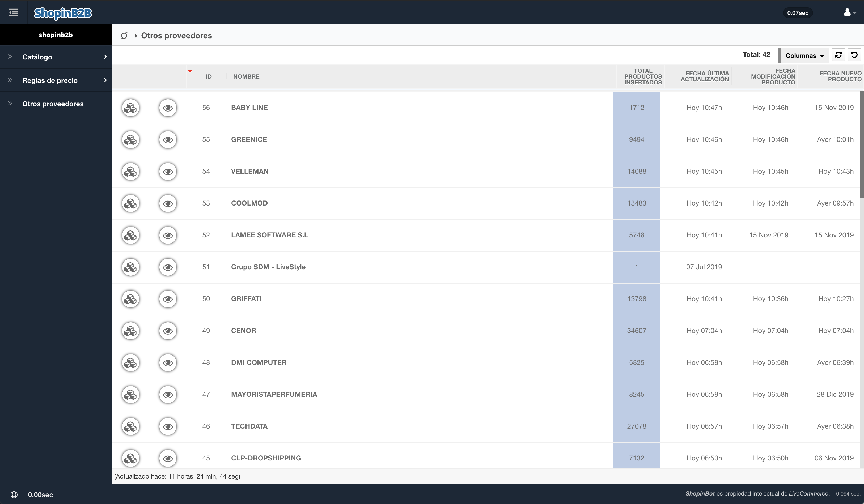This screenshot has height=504, width=864.
Task: Click the products boxes icon for BABY LINE
Action: (131, 108)
